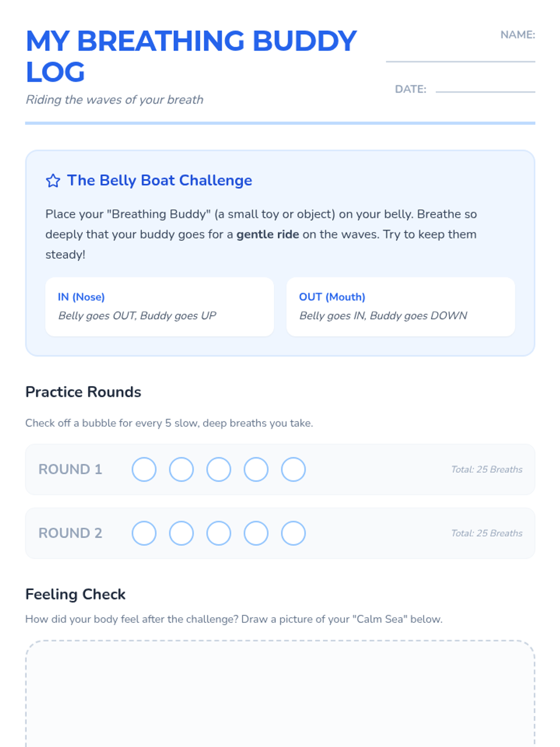This screenshot has height=747, width=560.
Task: Check the third bubble in Round 1
Action: [218, 469]
